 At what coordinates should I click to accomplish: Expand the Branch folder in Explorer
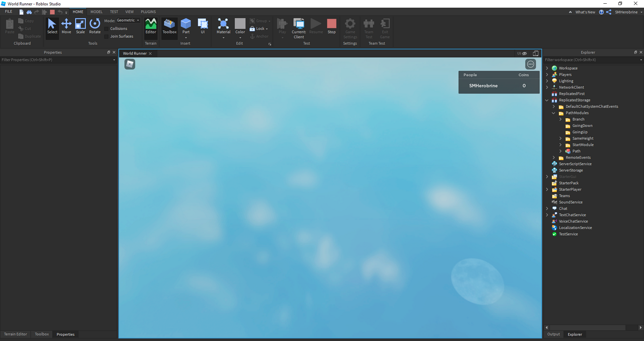560,119
